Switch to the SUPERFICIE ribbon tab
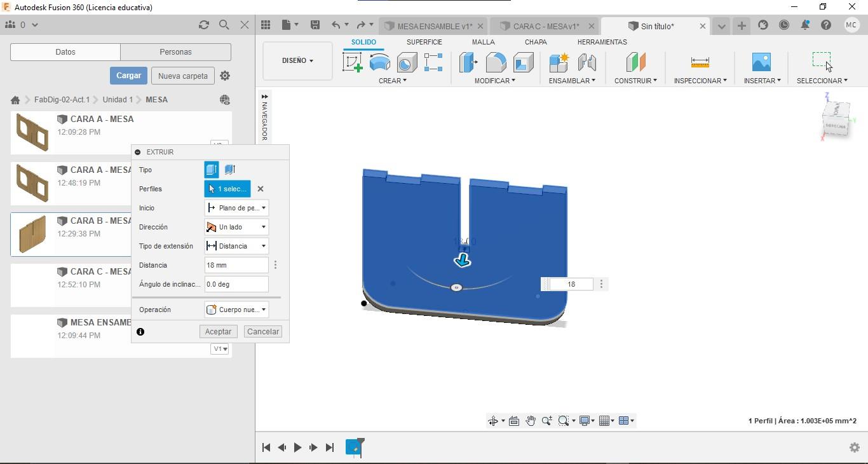This screenshot has width=868, height=464. pos(424,42)
